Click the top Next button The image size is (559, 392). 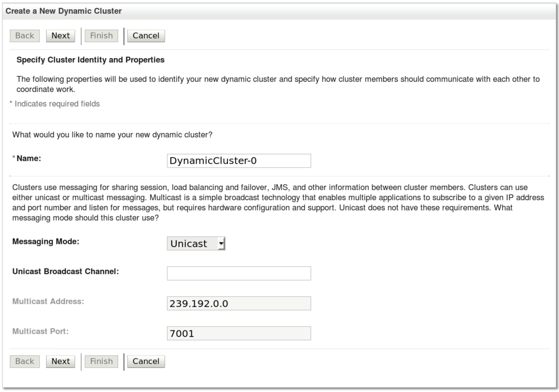point(60,36)
